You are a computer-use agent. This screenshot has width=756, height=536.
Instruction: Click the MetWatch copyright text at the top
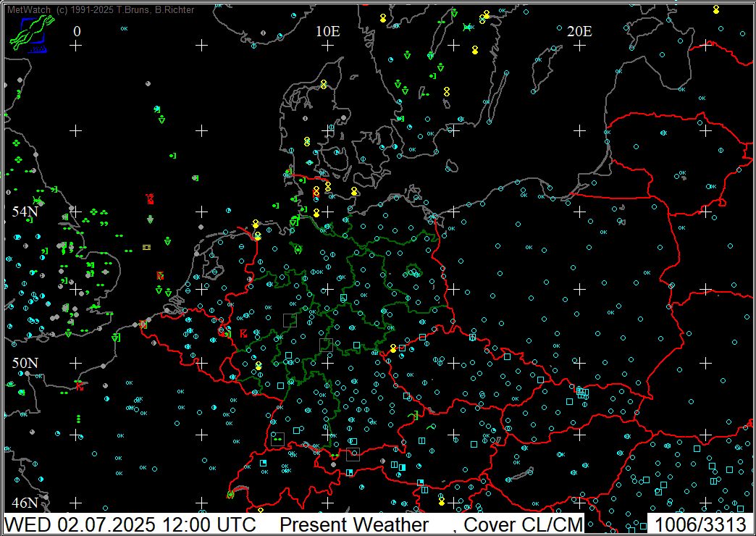point(101,9)
